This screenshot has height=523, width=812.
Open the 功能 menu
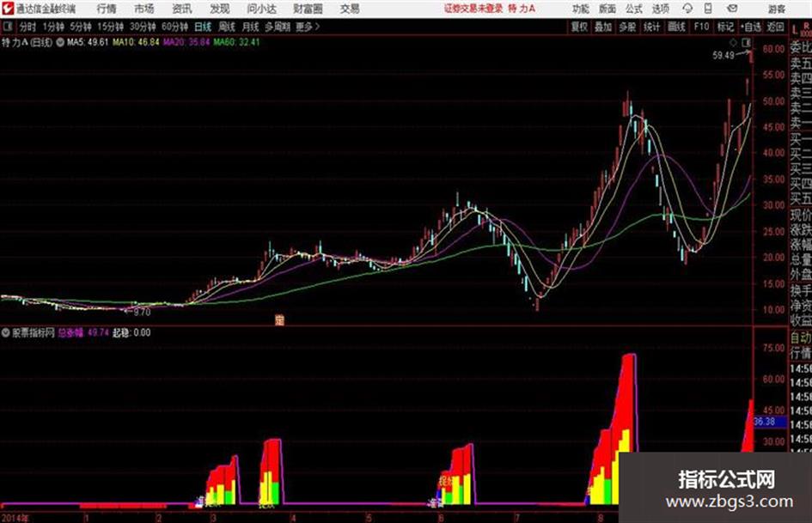pyautogui.click(x=581, y=9)
